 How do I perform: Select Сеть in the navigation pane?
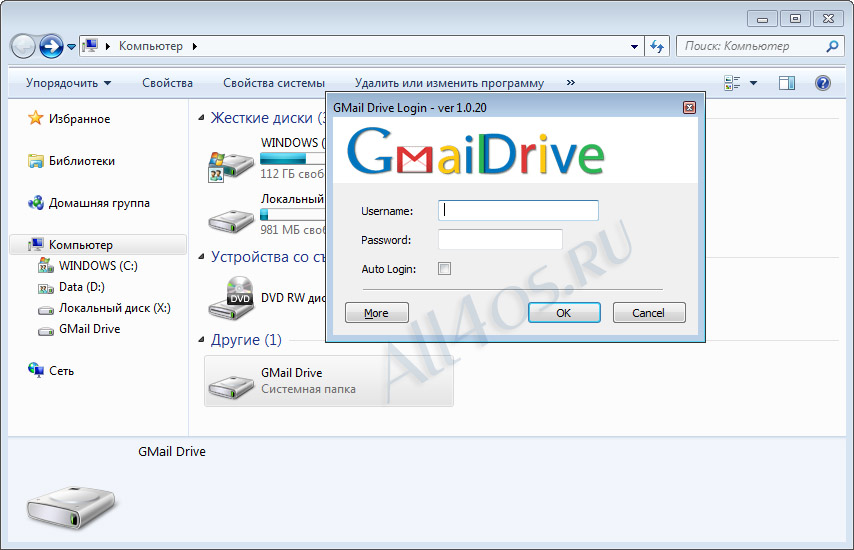(61, 371)
